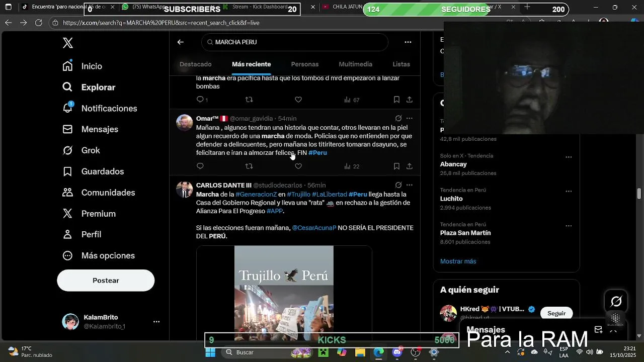This screenshot has height=362, width=644.
Task: Click the browser address bar URL
Action: point(161,23)
